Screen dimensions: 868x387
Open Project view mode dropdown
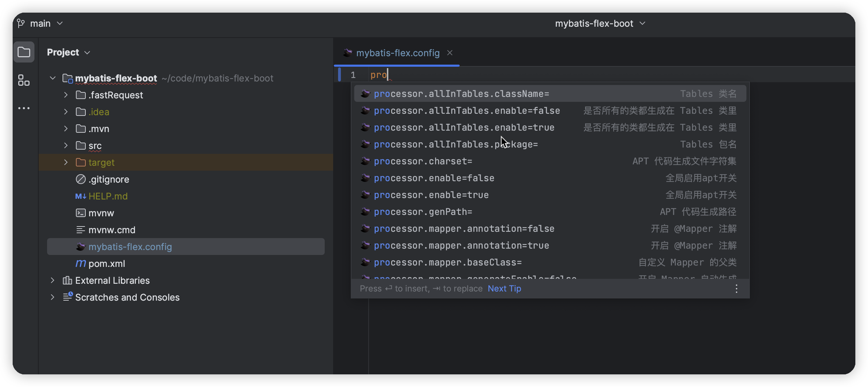coord(69,52)
